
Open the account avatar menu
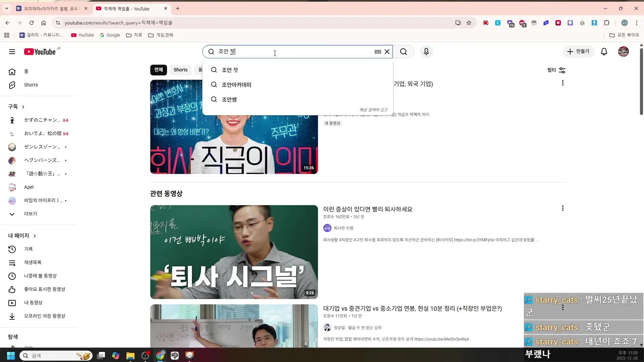click(623, 52)
